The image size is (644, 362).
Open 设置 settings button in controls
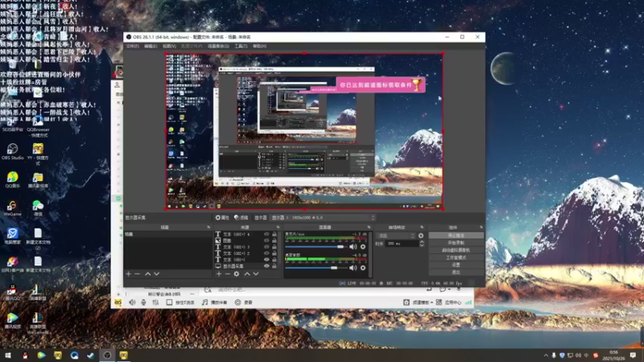click(x=456, y=265)
